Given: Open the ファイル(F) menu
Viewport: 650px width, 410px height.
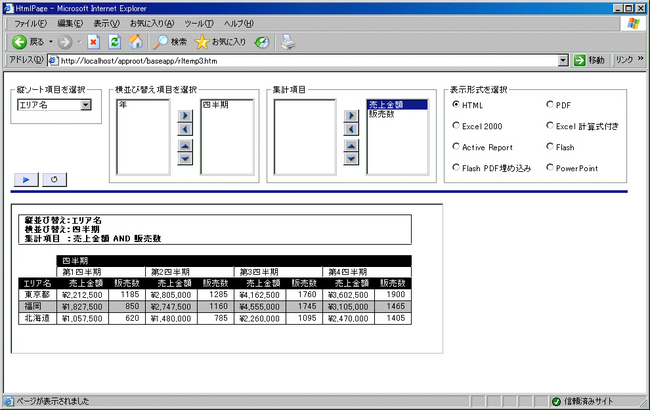Looking at the screenshot, I should click(30, 23).
